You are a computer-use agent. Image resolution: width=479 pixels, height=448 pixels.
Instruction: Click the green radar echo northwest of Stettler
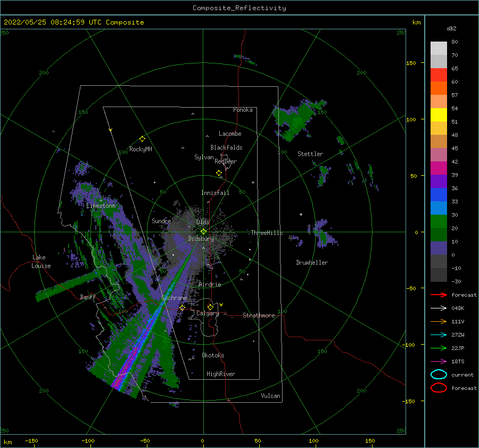(x=296, y=120)
